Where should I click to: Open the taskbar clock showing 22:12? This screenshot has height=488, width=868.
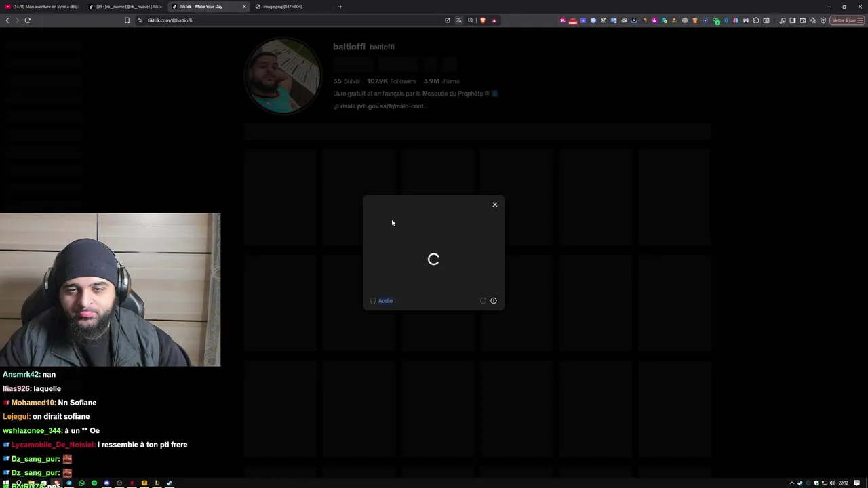pyautogui.click(x=844, y=483)
